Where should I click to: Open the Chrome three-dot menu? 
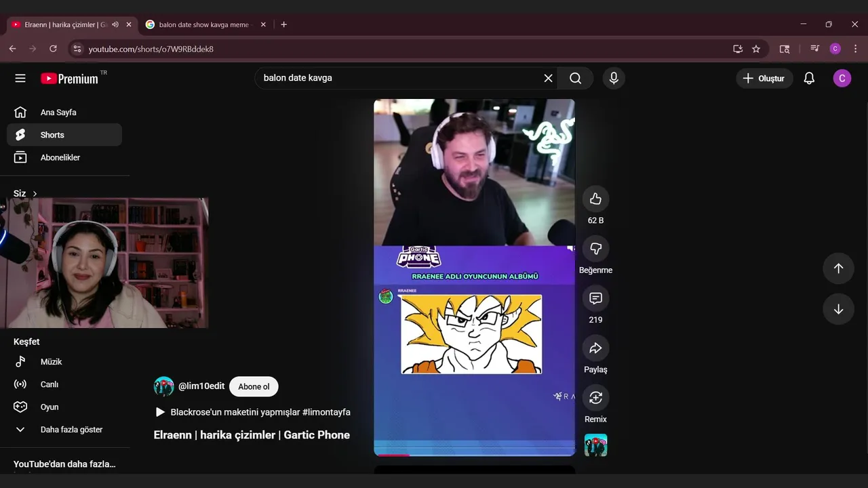point(855,49)
